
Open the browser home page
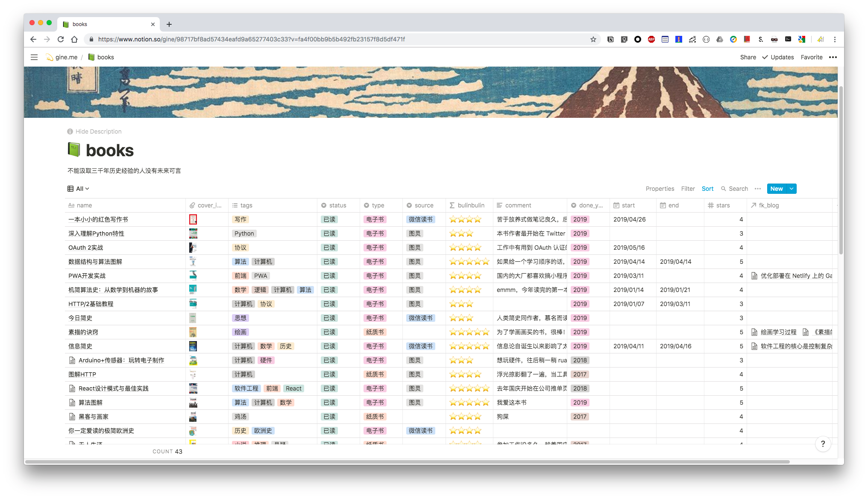[x=74, y=39]
